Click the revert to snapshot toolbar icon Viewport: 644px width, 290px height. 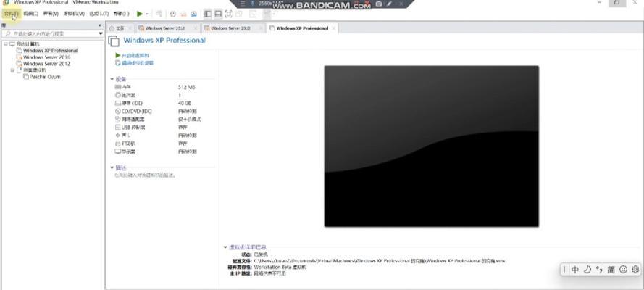pyautogui.click(x=183, y=14)
